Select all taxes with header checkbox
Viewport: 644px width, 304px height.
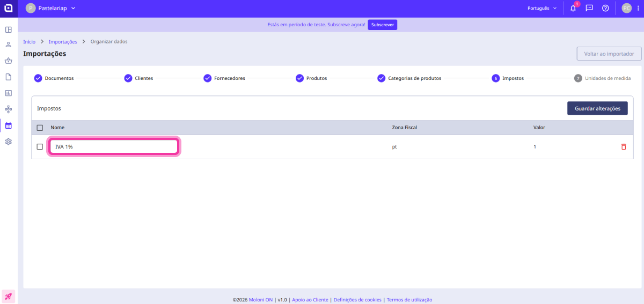click(x=40, y=128)
